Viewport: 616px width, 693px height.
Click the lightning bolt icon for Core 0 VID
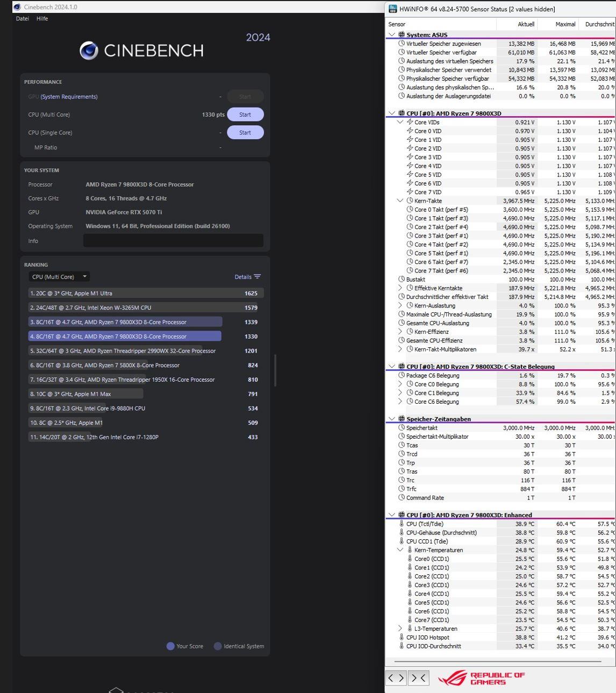(410, 131)
